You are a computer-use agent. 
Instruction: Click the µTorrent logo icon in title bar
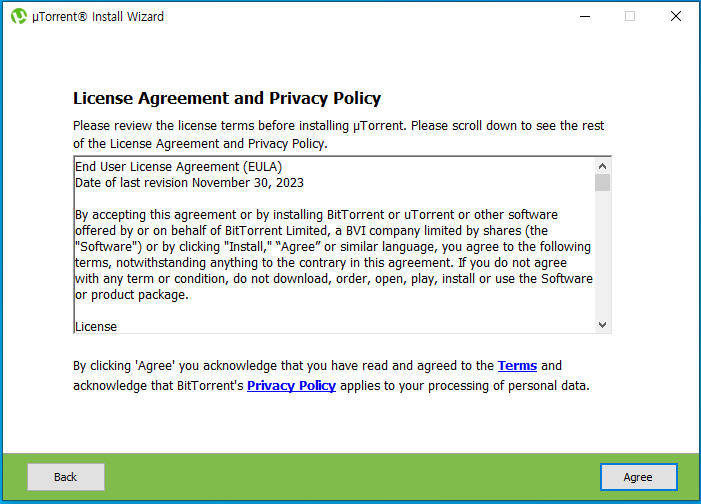click(19, 16)
